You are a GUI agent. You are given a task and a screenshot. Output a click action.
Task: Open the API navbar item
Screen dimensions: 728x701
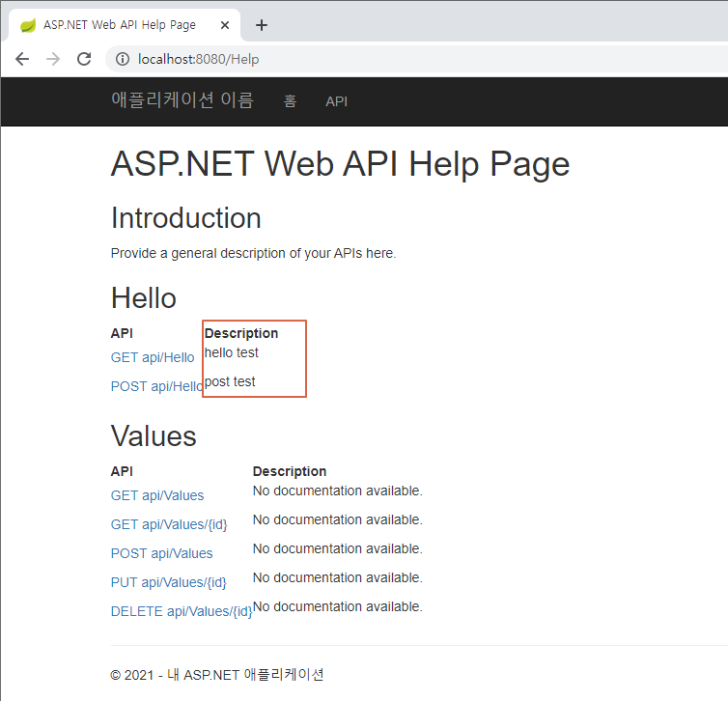(x=336, y=101)
